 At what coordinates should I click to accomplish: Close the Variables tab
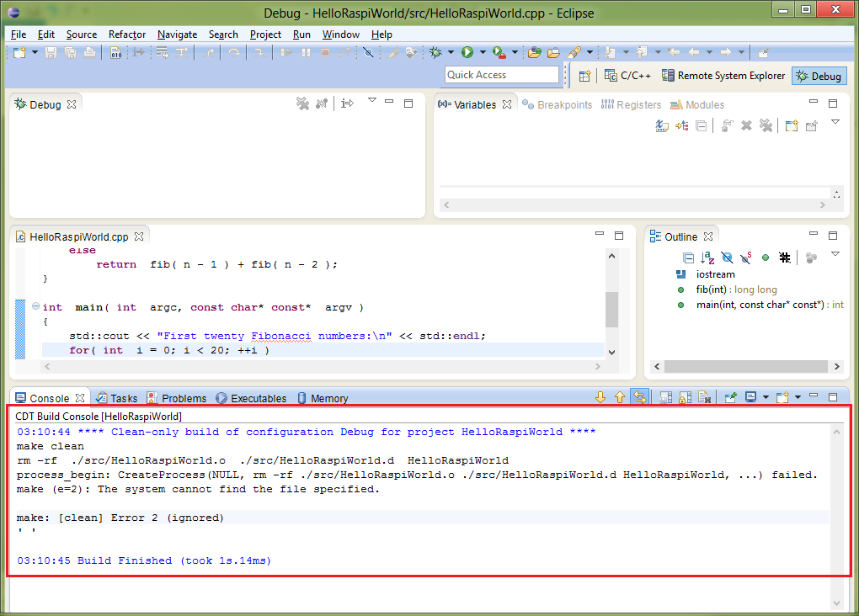click(507, 104)
